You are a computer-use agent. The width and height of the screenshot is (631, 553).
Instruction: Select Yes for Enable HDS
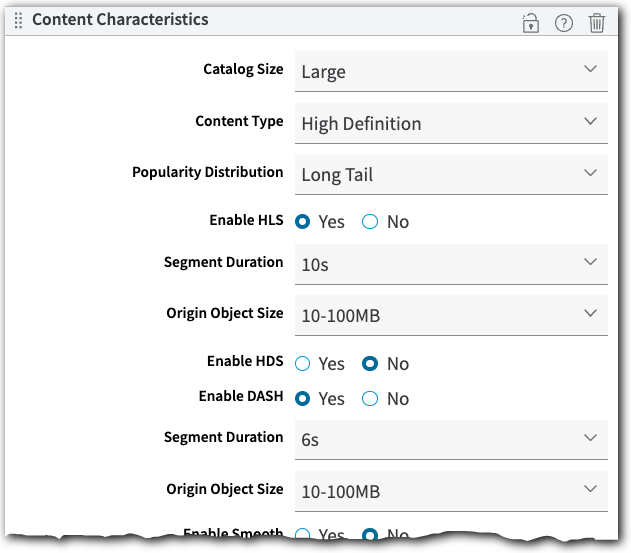[x=303, y=364]
